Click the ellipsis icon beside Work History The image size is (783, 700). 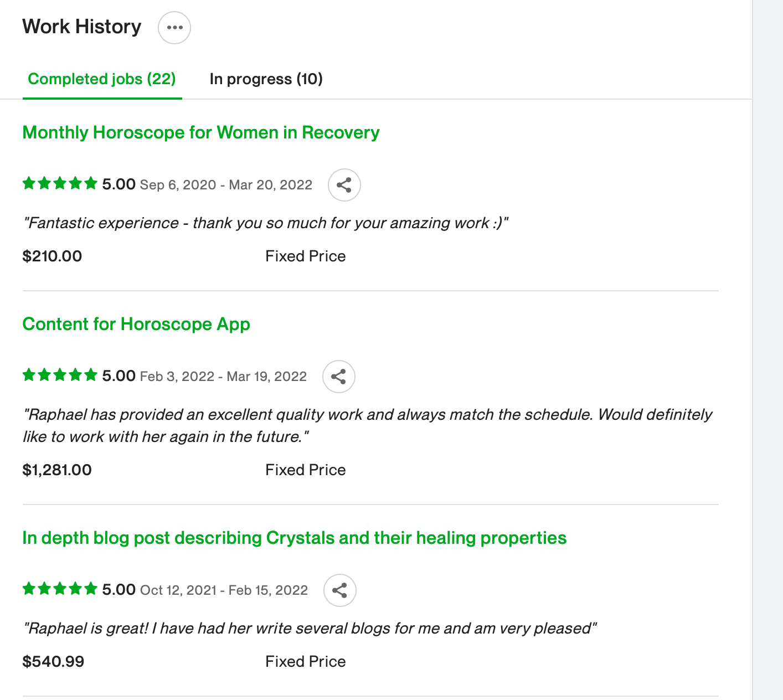point(174,27)
